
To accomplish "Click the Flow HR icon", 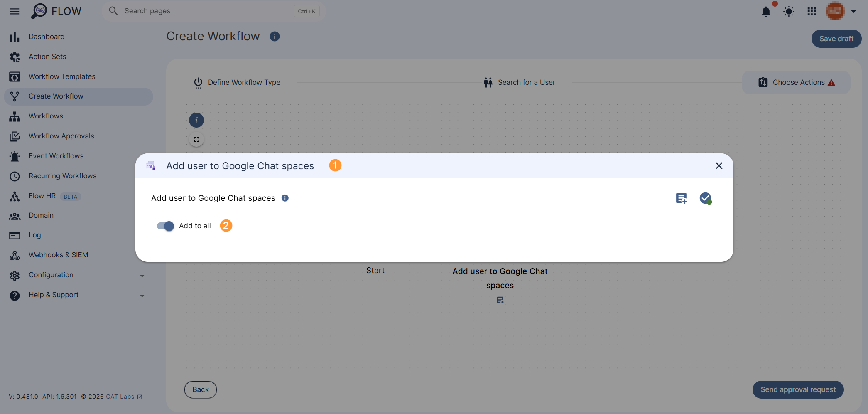I will point(15,196).
